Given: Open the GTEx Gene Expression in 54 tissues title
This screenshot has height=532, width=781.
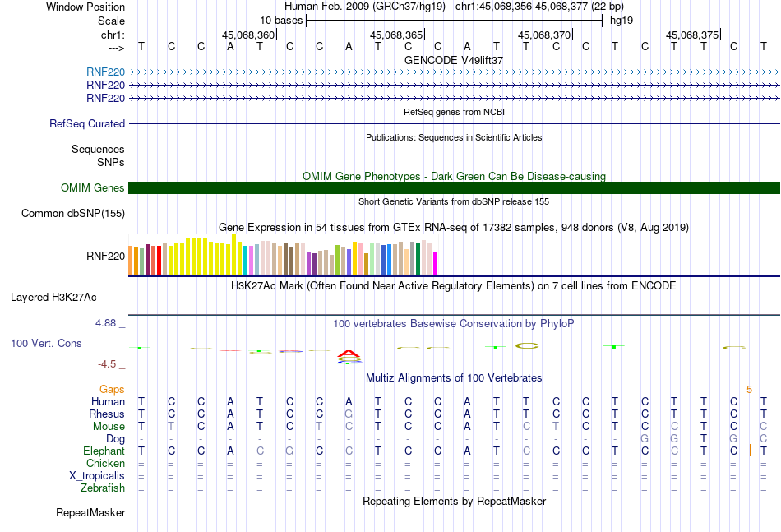Looking at the screenshot, I should pyautogui.click(x=454, y=228).
